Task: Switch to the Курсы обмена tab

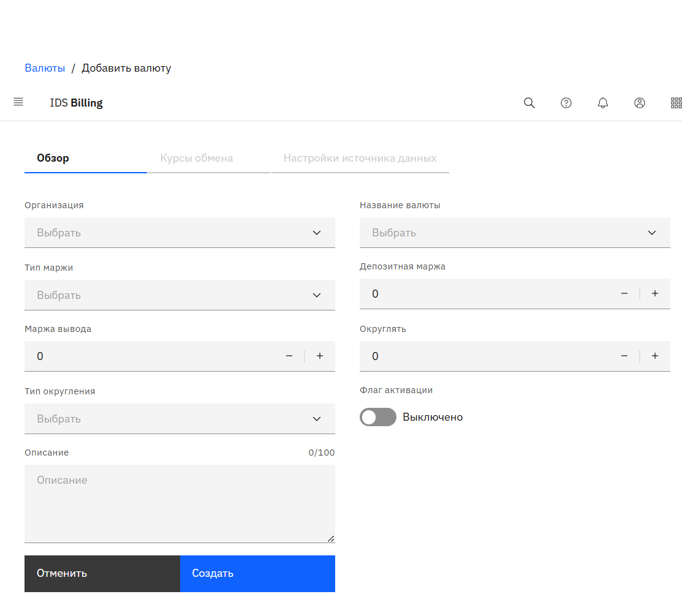Action: (x=197, y=158)
